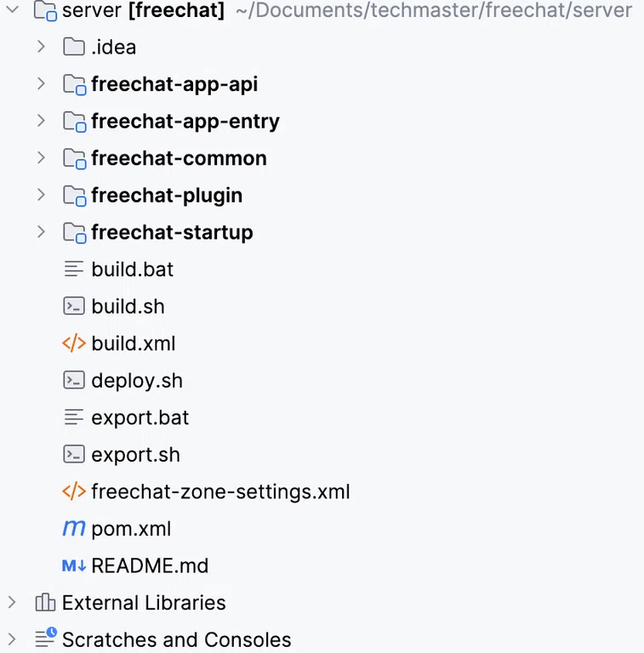Screen dimensions: 644x653
Task: Select the freechat-app-entry module
Action: (185, 122)
